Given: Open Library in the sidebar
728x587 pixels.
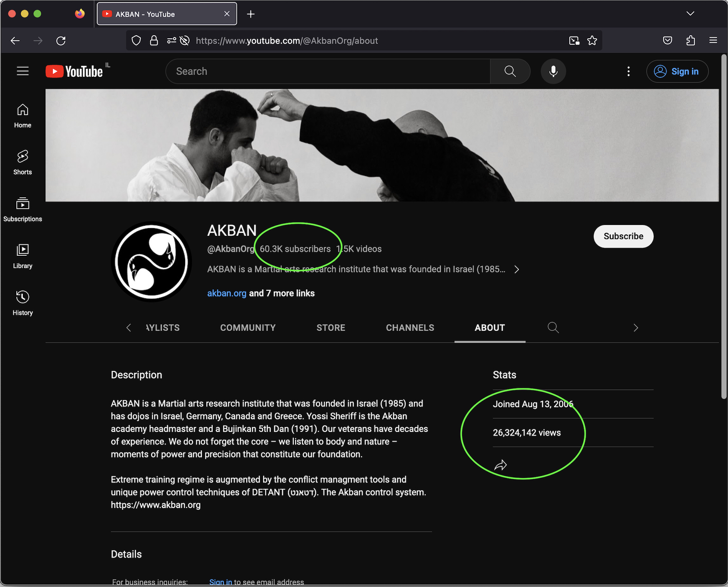Looking at the screenshot, I should click(23, 257).
